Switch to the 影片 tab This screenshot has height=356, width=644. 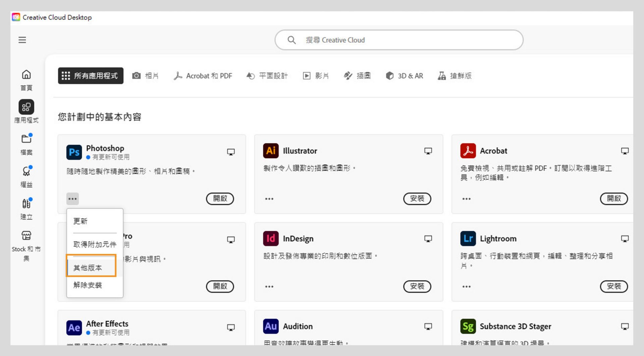coord(316,76)
